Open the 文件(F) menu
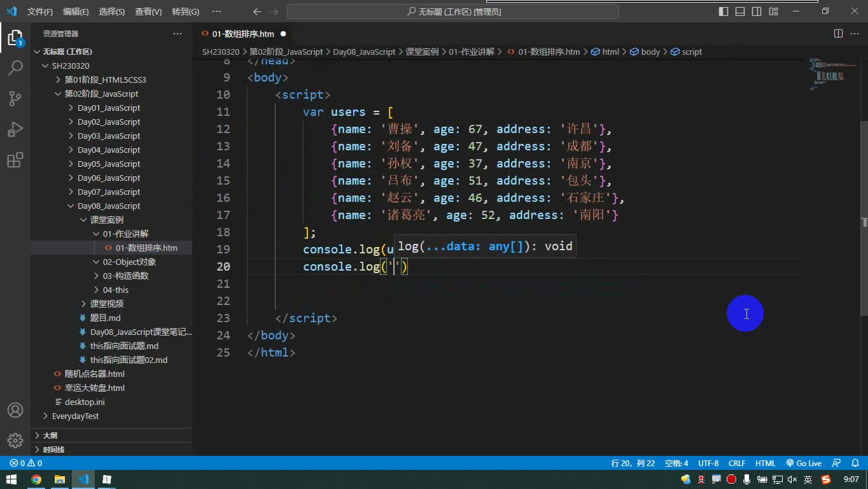Image resolution: width=868 pixels, height=489 pixels. (x=40, y=11)
